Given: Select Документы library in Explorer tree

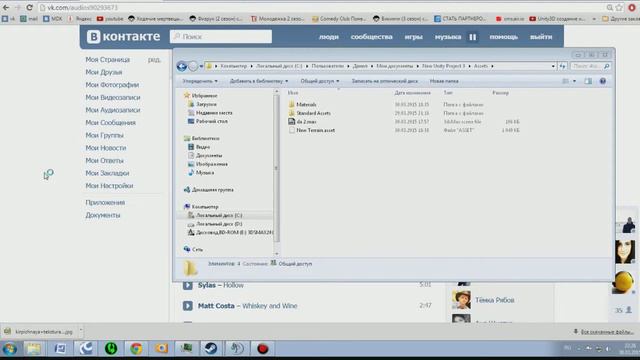Looking at the screenshot, I should point(209,156).
